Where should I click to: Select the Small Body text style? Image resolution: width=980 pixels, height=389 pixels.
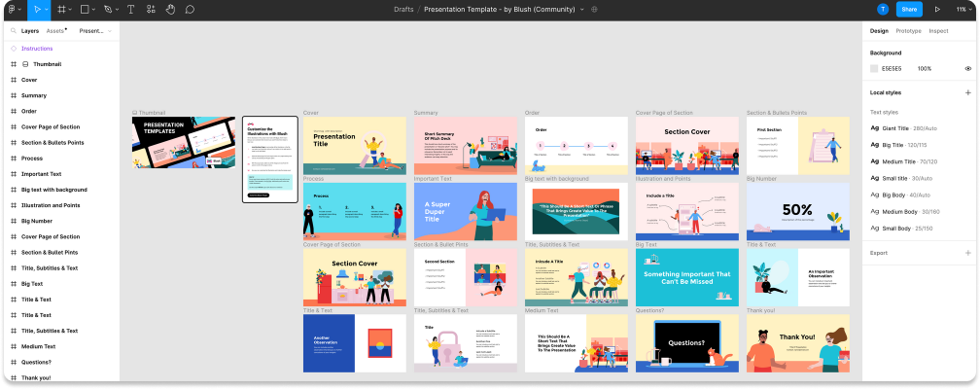pos(919,229)
